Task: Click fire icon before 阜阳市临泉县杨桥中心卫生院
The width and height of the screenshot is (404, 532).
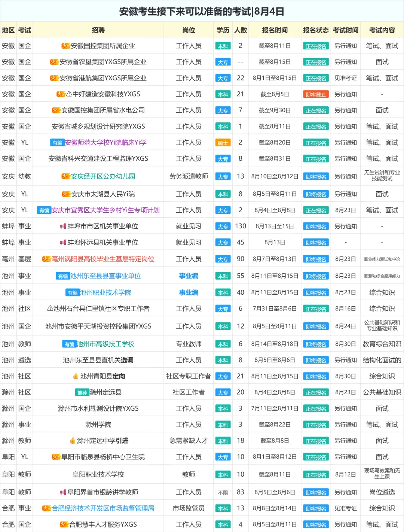Action: point(56,457)
